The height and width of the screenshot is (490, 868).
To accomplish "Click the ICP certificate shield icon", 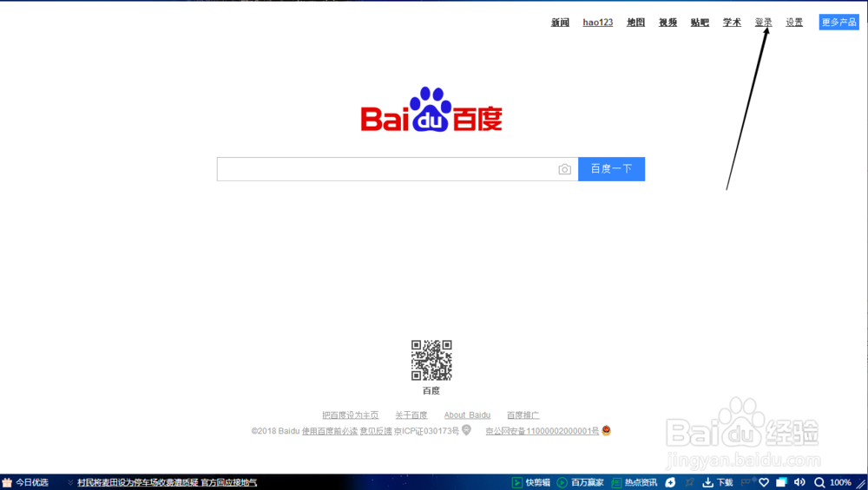I will [x=467, y=429].
